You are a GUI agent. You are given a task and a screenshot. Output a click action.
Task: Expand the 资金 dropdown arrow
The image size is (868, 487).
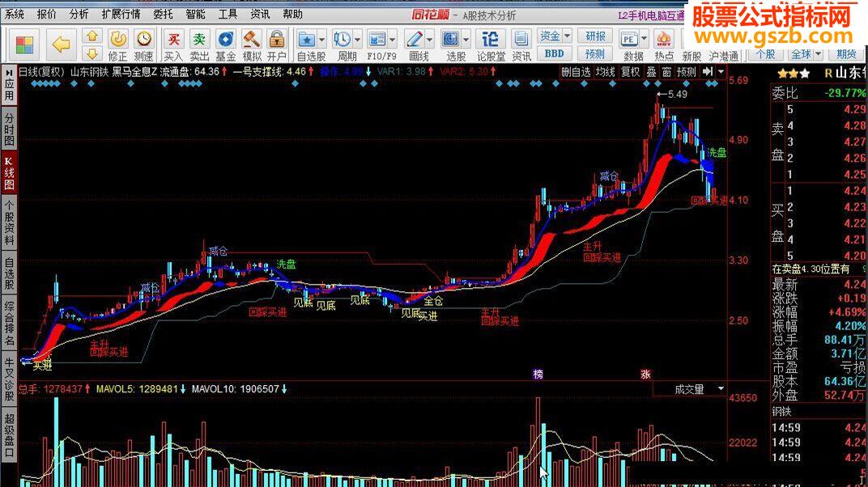pos(567,36)
